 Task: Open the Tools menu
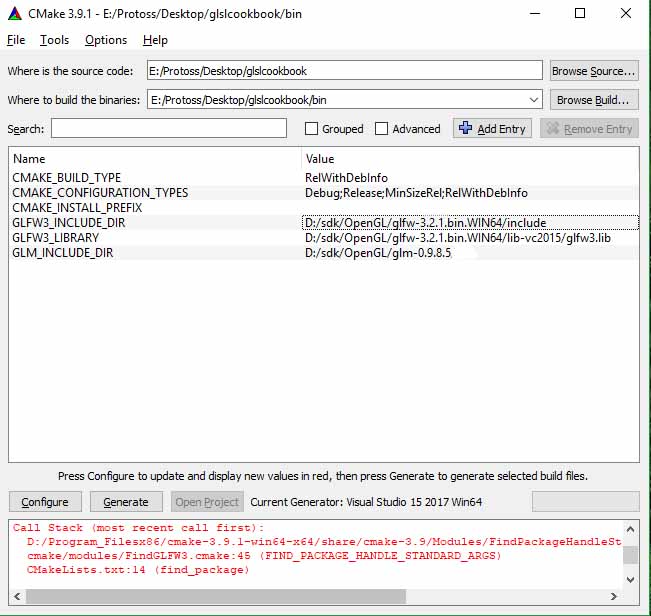tap(55, 40)
